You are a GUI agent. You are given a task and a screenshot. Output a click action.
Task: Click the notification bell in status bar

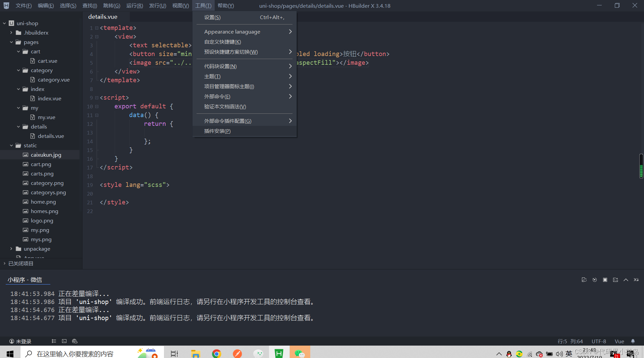coord(633,341)
